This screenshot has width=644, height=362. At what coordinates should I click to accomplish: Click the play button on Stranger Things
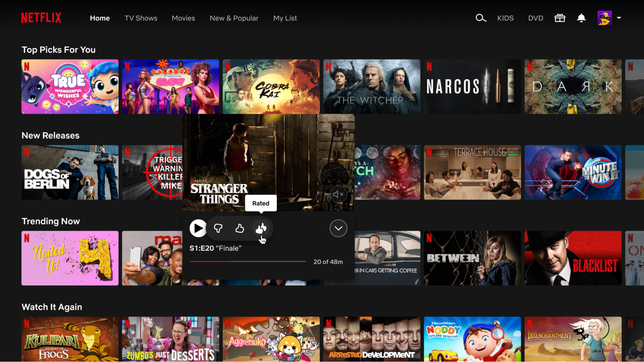coord(198,228)
